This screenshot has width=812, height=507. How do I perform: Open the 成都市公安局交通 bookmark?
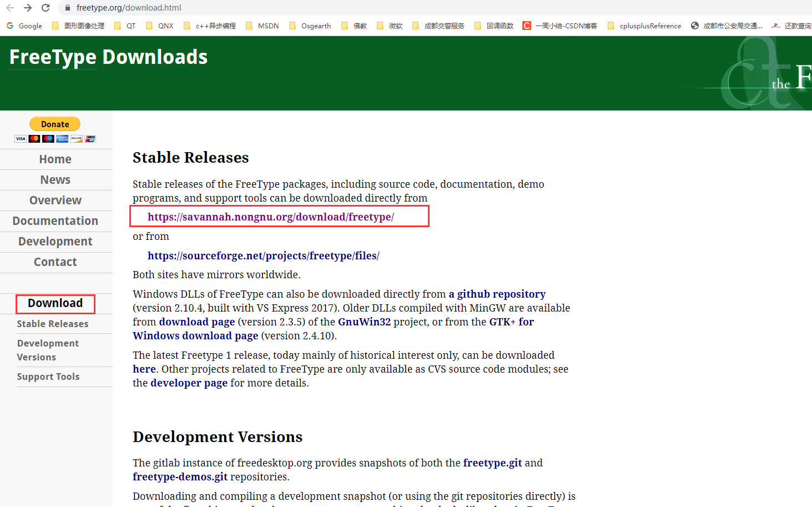(727, 26)
